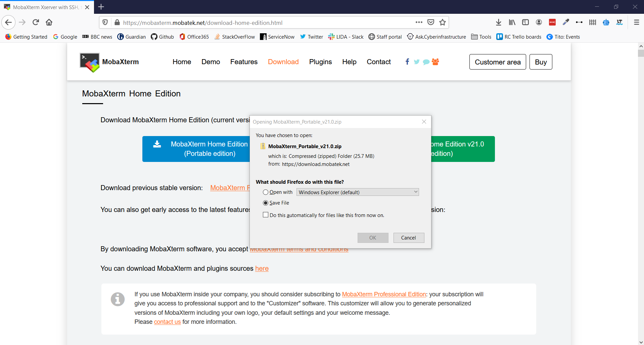Click the page scrollbar up arrow

641,46
